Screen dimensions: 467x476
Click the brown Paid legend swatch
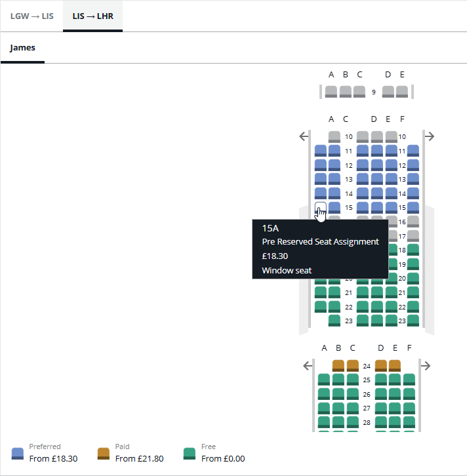[x=104, y=453]
